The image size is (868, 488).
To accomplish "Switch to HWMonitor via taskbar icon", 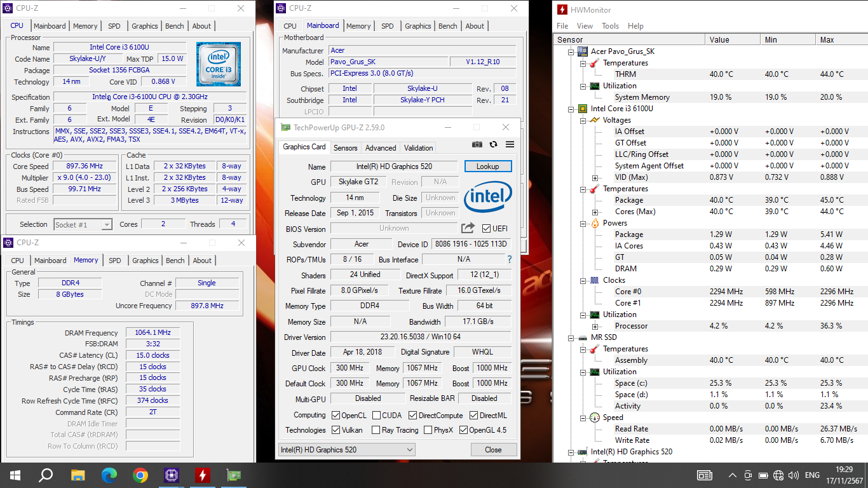I will [202, 475].
